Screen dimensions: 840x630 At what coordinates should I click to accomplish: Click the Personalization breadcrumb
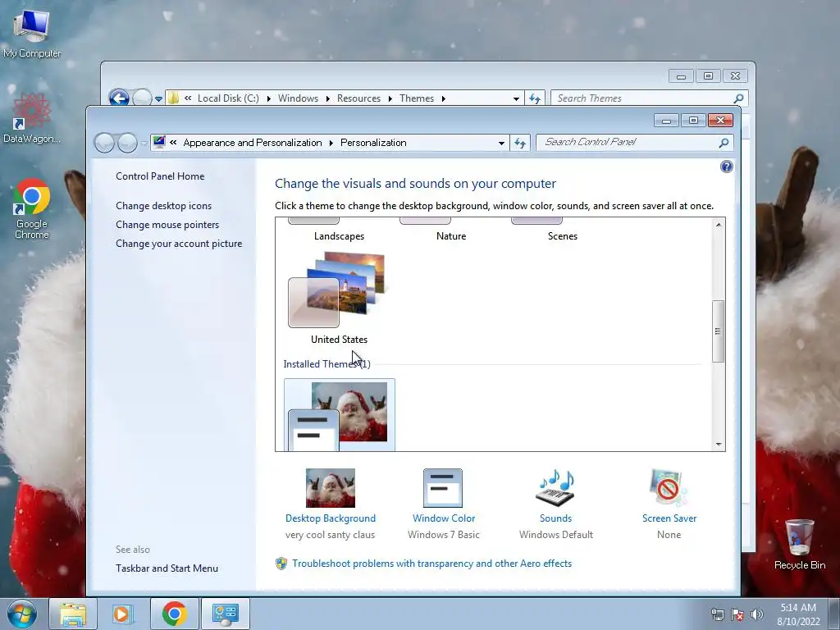(373, 143)
